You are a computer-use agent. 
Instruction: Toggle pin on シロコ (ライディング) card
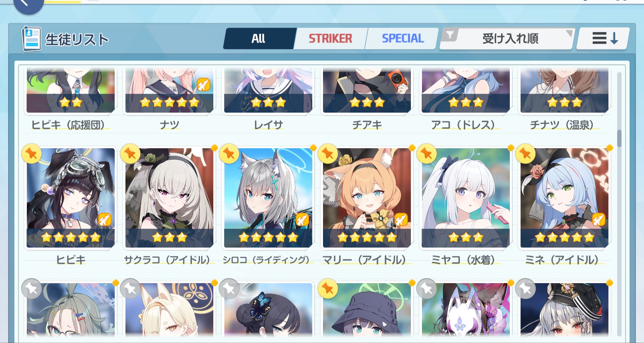tap(229, 154)
